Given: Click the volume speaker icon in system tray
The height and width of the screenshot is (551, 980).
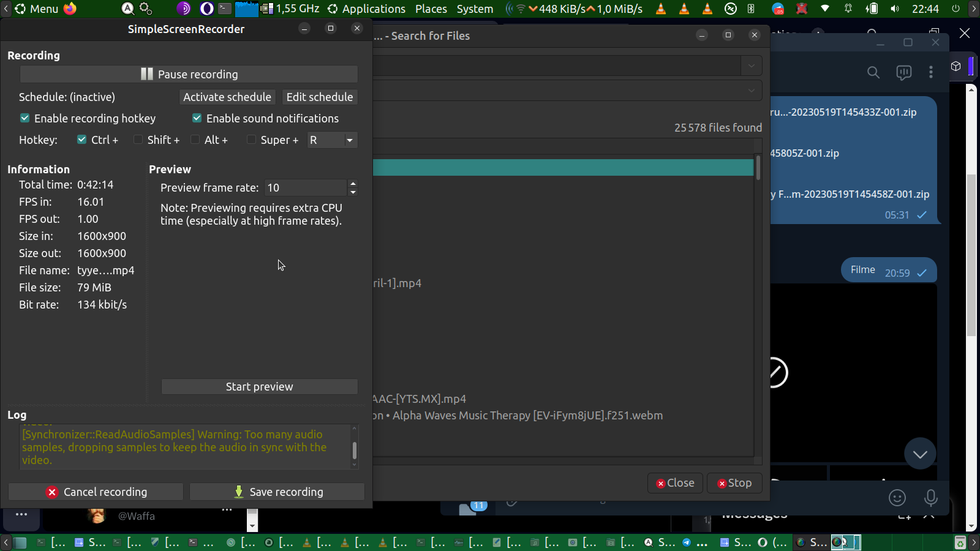Looking at the screenshot, I should (x=895, y=9).
